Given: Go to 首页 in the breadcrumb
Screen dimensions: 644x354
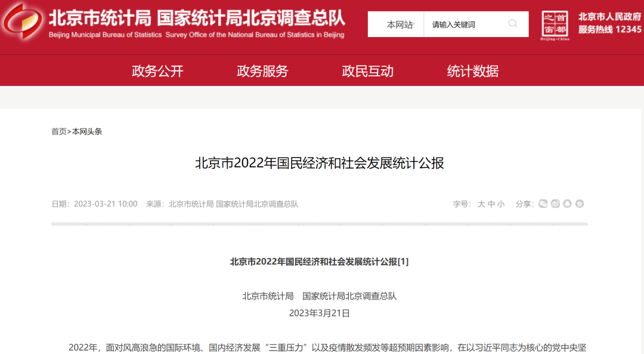Looking at the screenshot, I should pos(58,131).
